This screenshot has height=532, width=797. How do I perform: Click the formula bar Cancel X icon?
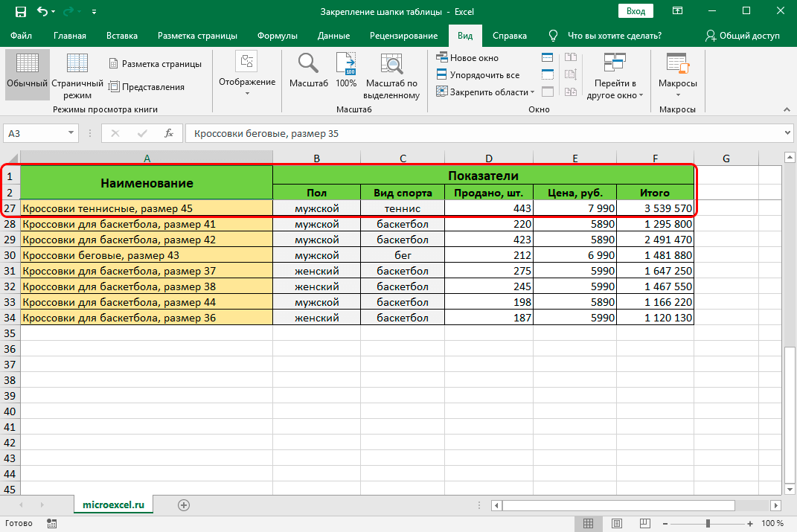pyautogui.click(x=115, y=133)
